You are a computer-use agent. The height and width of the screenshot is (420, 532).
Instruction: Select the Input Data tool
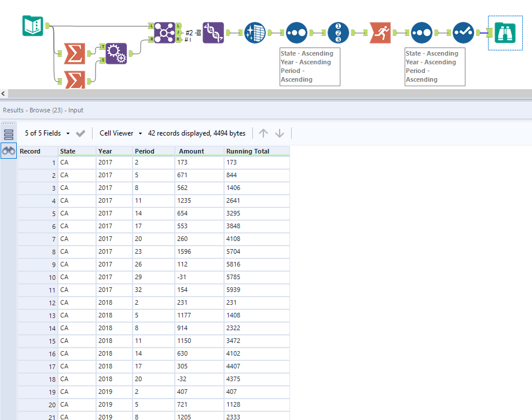(x=32, y=27)
